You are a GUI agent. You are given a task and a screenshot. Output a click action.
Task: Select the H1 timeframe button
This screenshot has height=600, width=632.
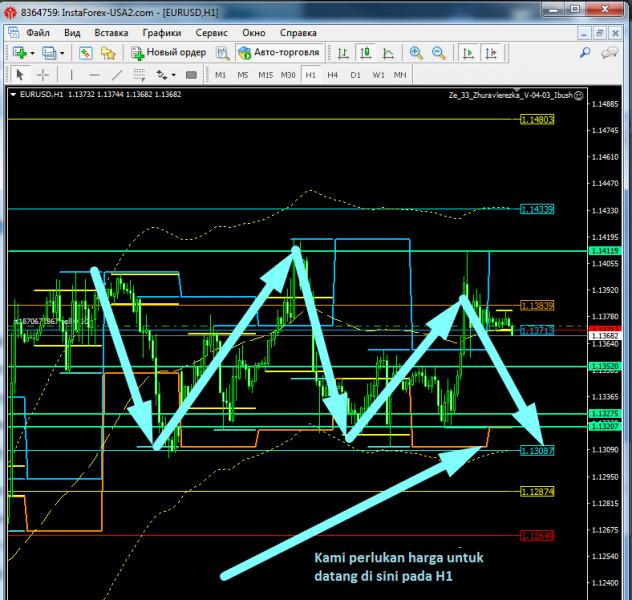(310, 75)
